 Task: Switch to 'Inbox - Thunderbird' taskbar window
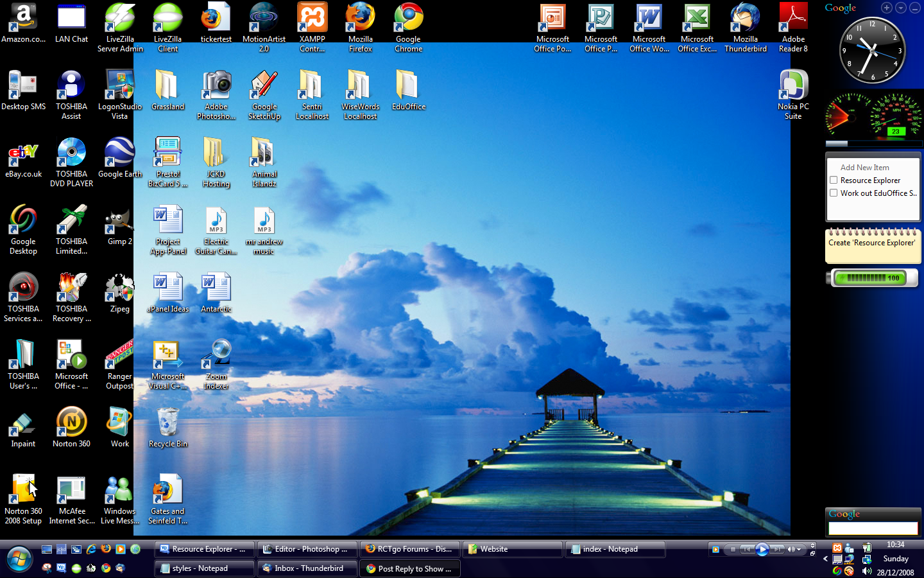[307, 568]
